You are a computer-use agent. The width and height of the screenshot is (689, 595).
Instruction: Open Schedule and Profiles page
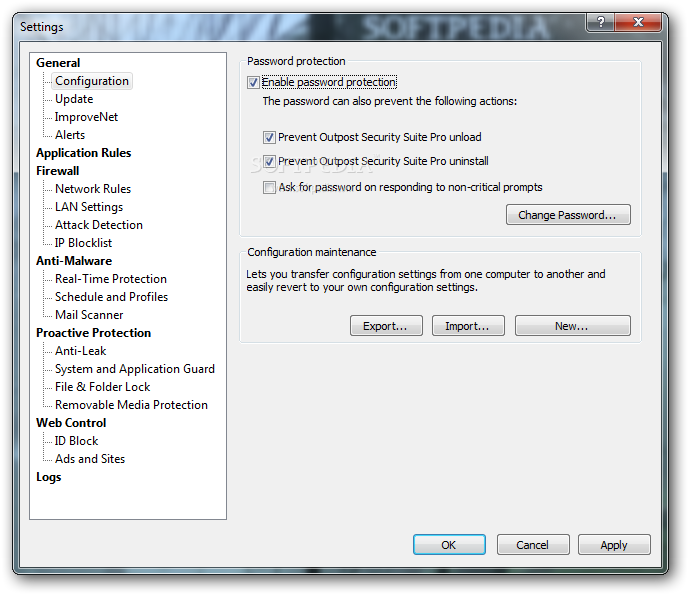coord(112,297)
